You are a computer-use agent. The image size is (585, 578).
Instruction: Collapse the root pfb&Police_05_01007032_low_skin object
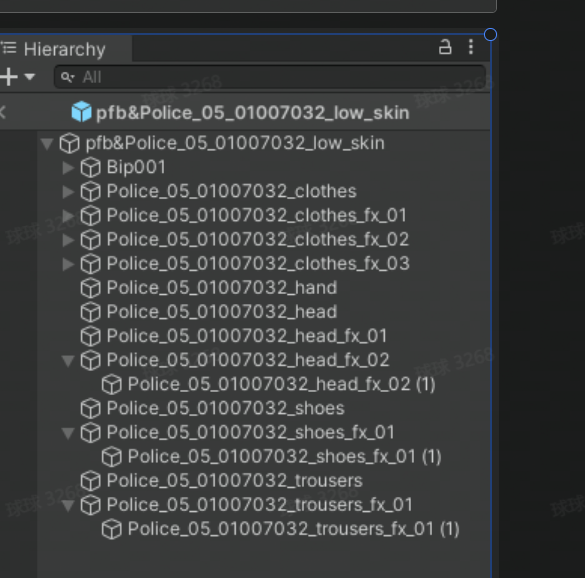47,144
